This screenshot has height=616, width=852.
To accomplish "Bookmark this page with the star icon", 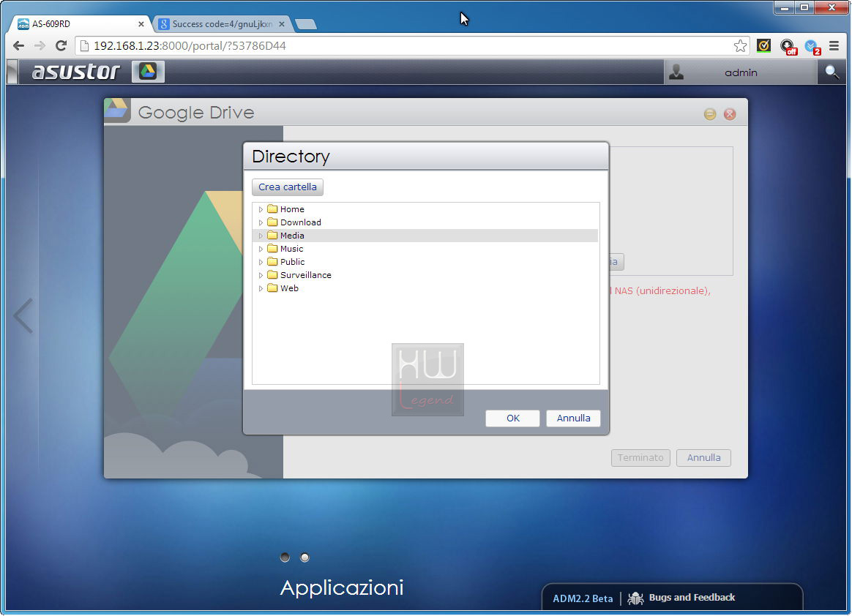I will (x=740, y=45).
